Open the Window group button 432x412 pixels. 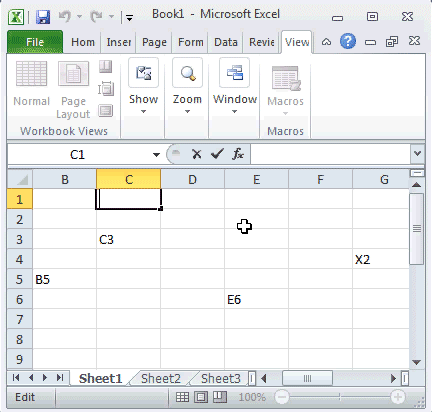pos(235,86)
